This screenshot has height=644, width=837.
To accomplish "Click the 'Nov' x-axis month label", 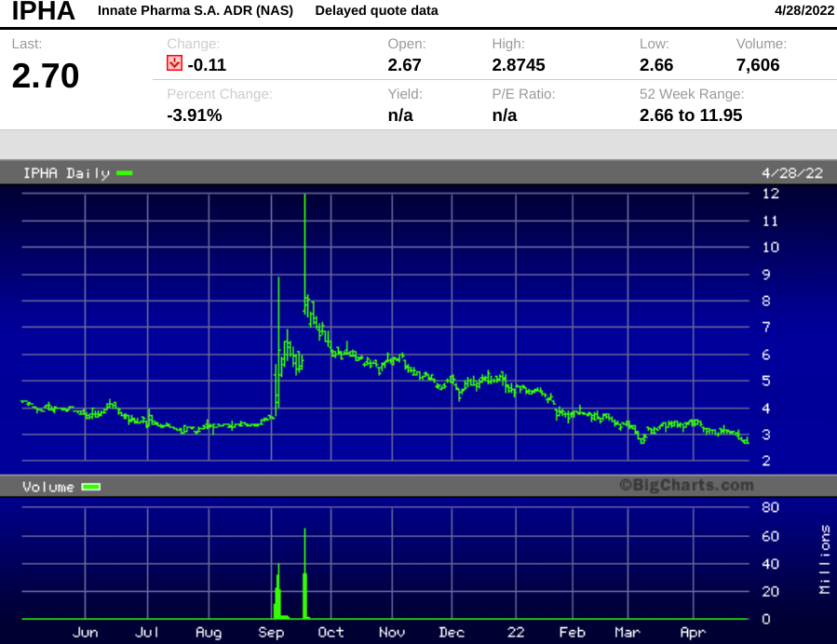I will [392, 632].
